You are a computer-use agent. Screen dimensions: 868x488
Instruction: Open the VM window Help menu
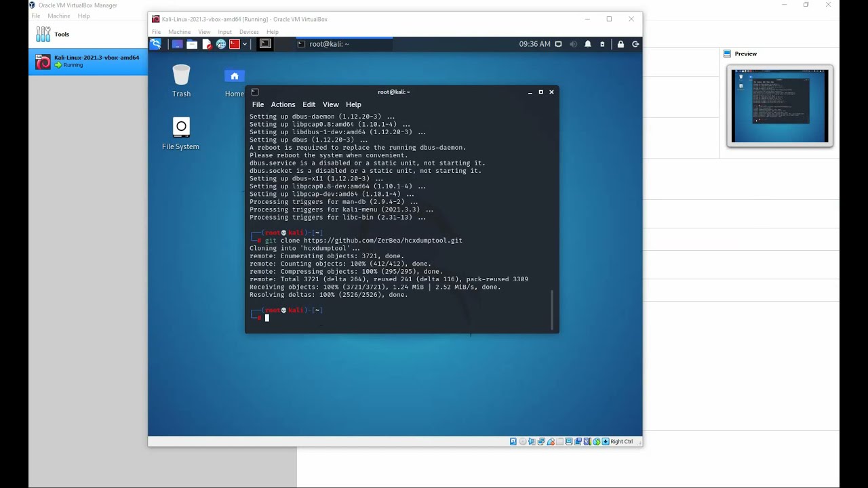click(273, 32)
